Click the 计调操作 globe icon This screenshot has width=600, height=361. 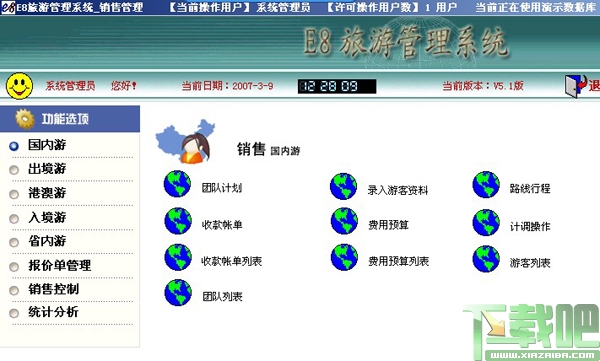click(x=486, y=223)
